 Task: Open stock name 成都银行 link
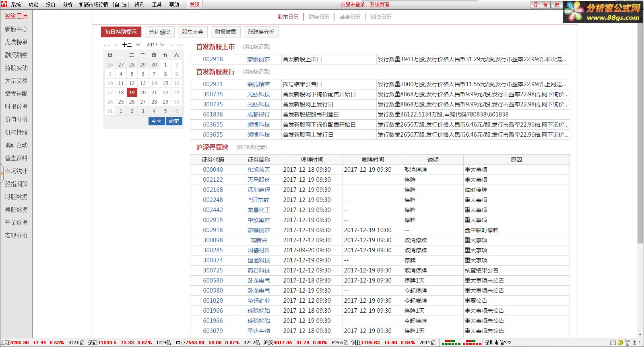(x=258, y=114)
